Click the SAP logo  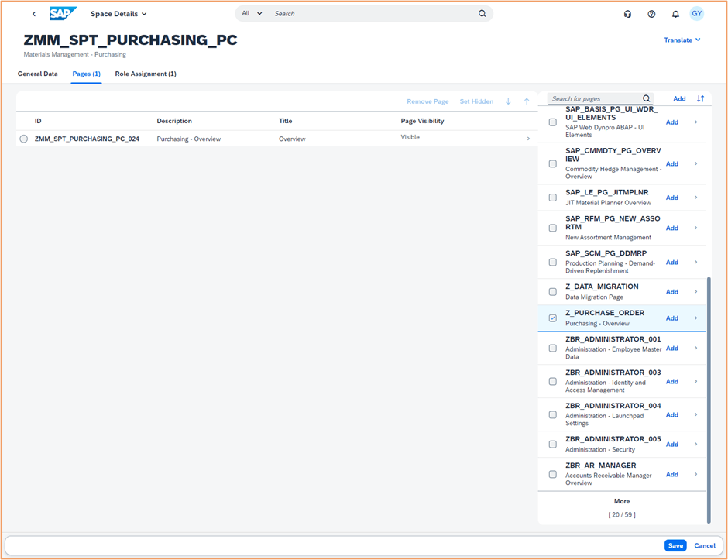tap(63, 13)
